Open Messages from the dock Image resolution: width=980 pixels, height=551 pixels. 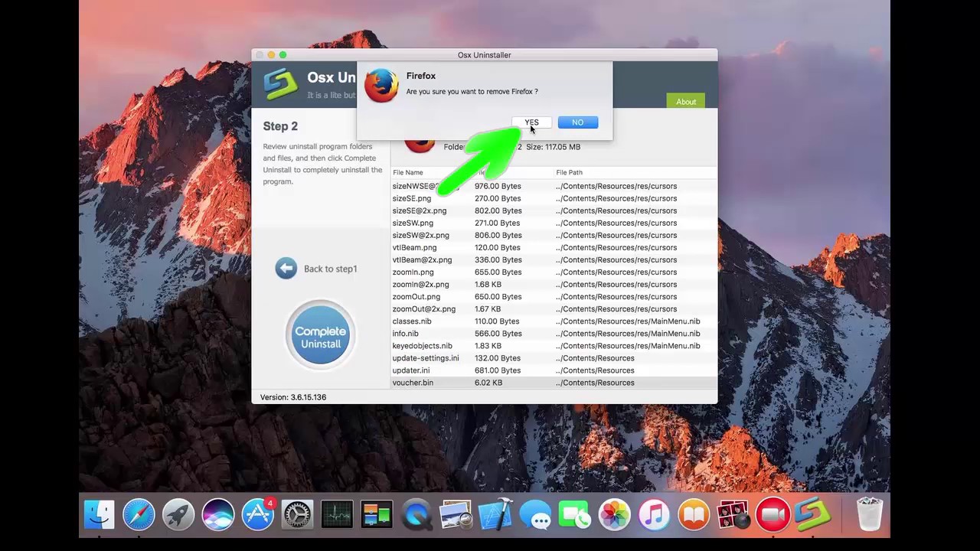pos(535,514)
